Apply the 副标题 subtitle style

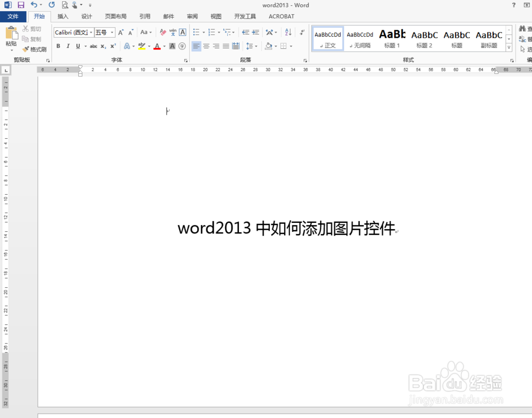click(489, 39)
